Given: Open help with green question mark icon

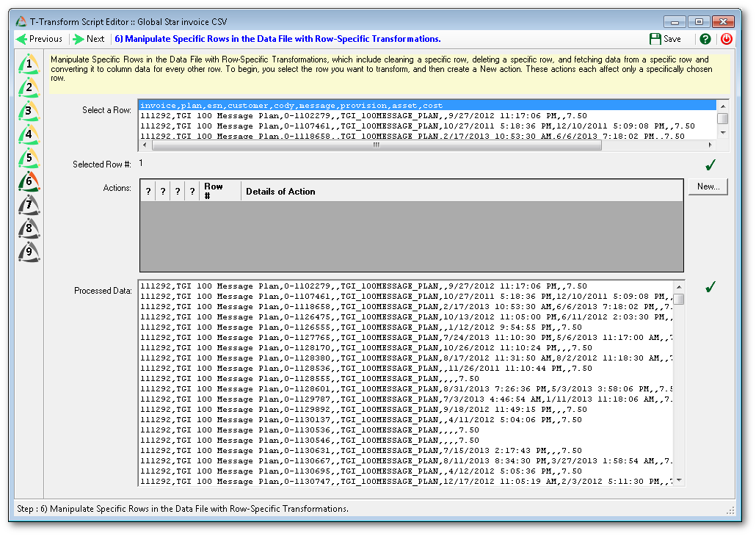Looking at the screenshot, I should (705, 39).
